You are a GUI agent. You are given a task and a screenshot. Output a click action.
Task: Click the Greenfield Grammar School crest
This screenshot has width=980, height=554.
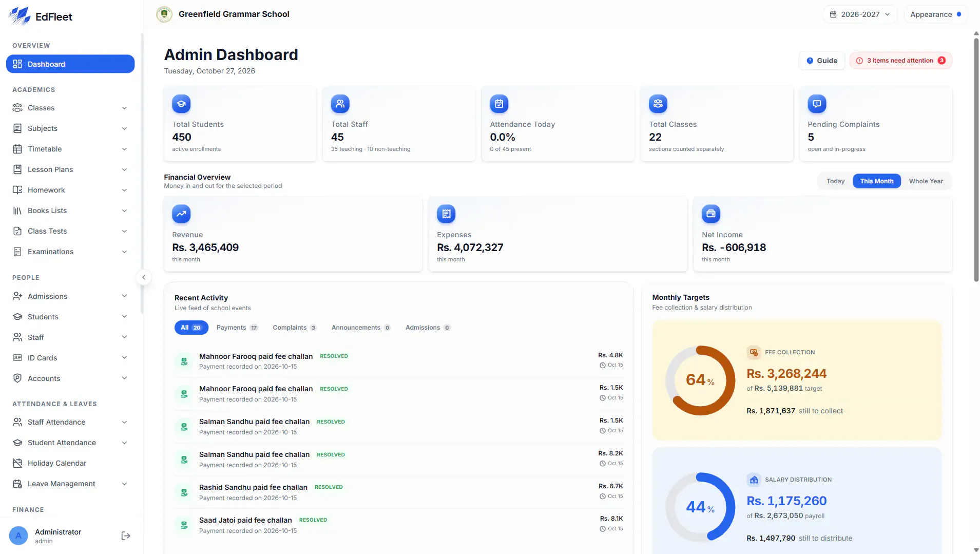coord(164,14)
